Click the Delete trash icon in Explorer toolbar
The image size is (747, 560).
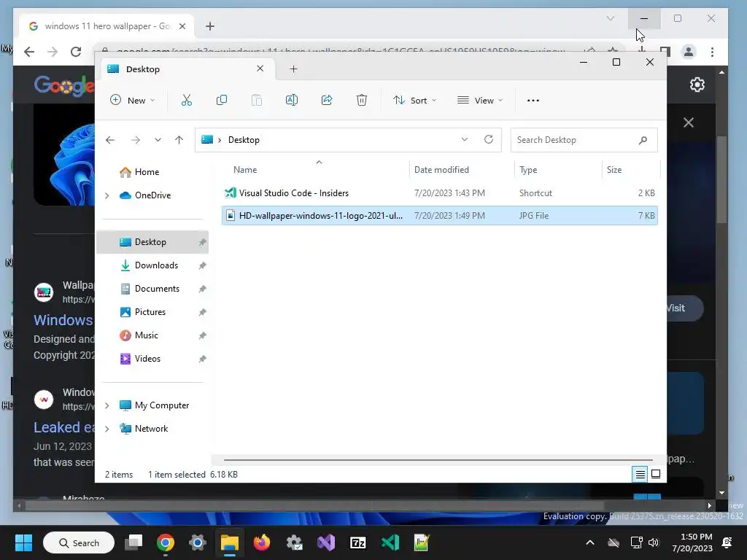tap(362, 101)
